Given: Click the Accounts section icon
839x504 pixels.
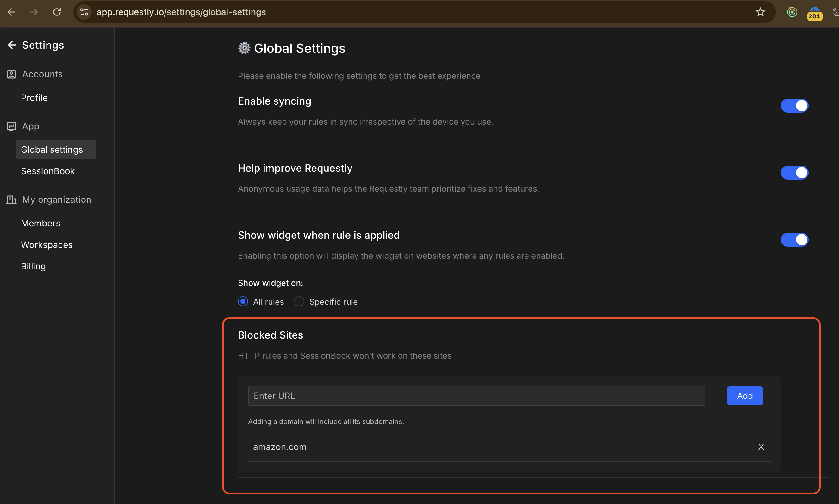Looking at the screenshot, I should click(11, 74).
